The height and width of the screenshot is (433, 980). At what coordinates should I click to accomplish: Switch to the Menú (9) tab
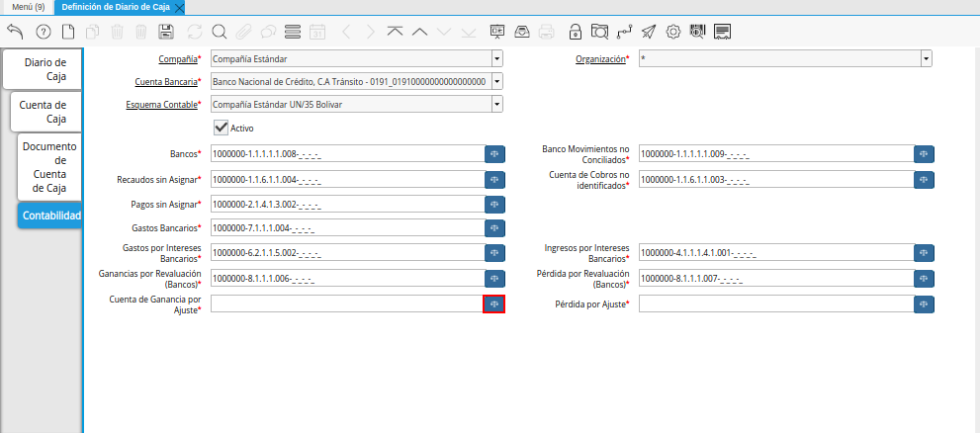click(x=28, y=8)
